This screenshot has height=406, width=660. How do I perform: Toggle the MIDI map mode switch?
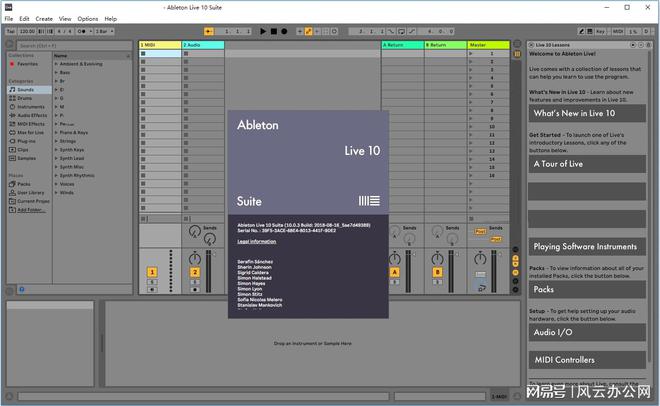pyautogui.click(x=617, y=31)
